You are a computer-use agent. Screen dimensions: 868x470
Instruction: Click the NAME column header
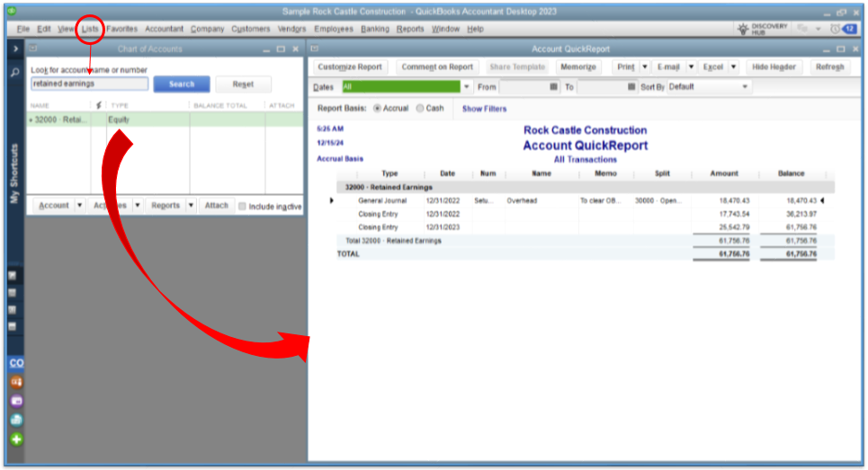coord(40,106)
